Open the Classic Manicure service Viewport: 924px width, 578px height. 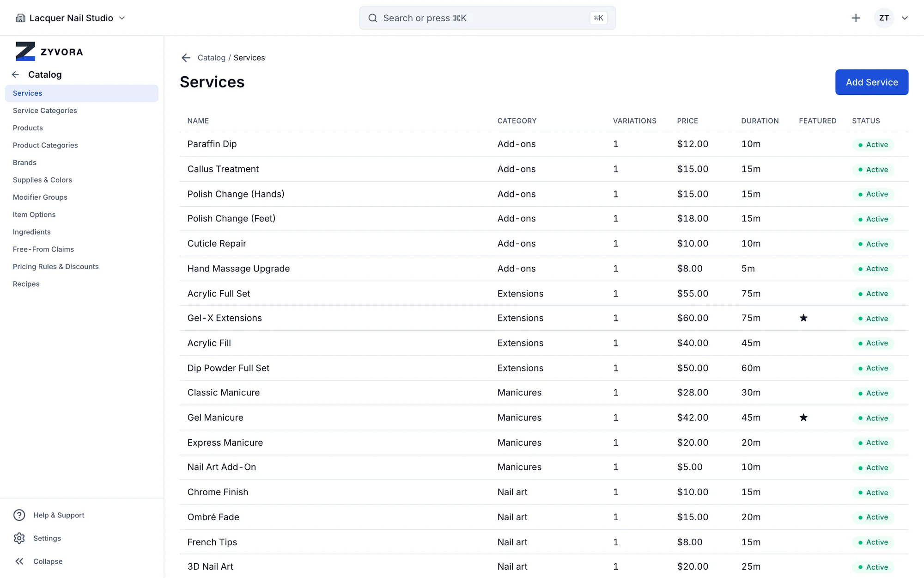point(223,393)
